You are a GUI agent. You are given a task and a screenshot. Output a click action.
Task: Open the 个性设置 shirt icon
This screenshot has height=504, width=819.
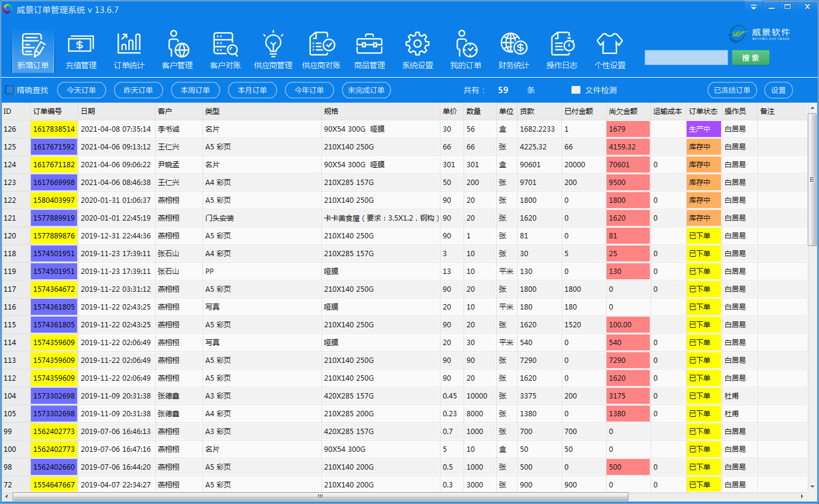point(610,50)
